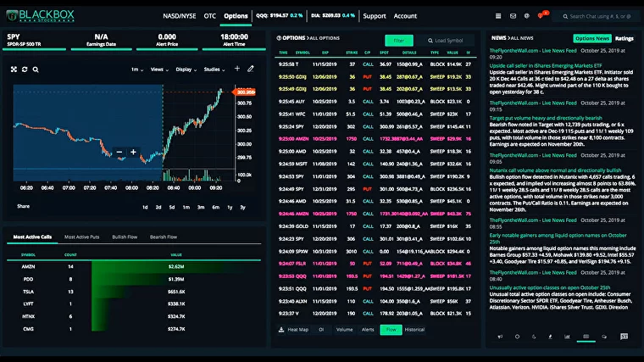644x362 pixels.
Task: Switch news view to Ratings
Action: coord(624,38)
